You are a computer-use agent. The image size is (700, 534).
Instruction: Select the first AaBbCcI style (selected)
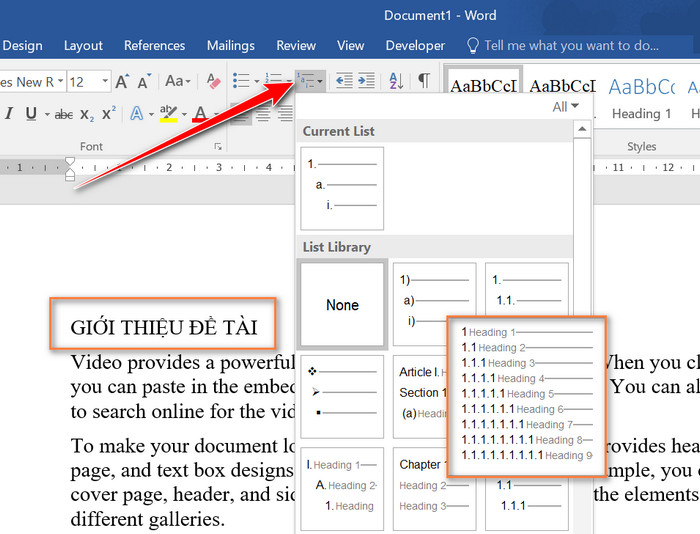coord(484,82)
